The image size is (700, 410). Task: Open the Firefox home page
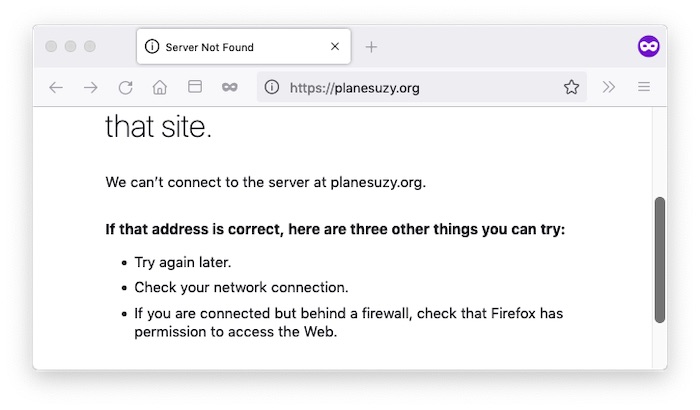(x=160, y=87)
